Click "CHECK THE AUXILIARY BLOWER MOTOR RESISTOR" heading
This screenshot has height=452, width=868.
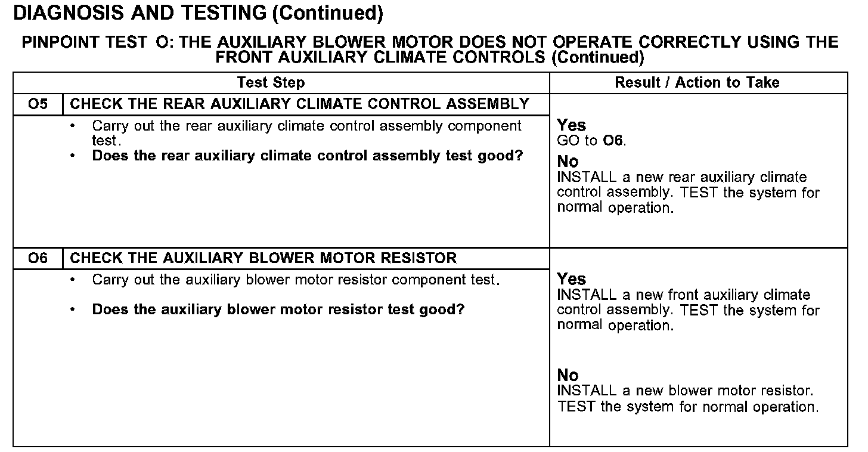(x=263, y=258)
